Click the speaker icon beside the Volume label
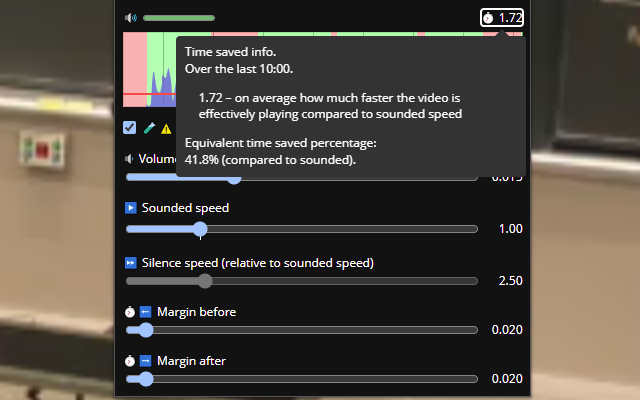This screenshot has height=400, width=640. coord(130,159)
